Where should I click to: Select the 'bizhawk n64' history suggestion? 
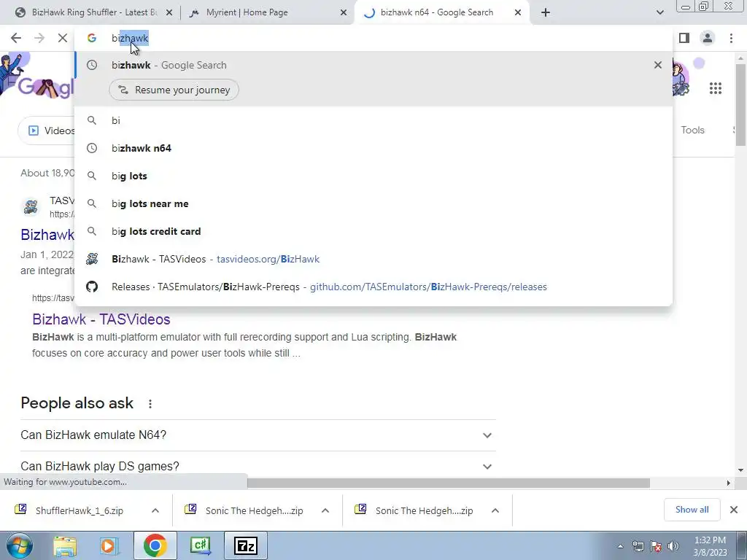point(373,148)
